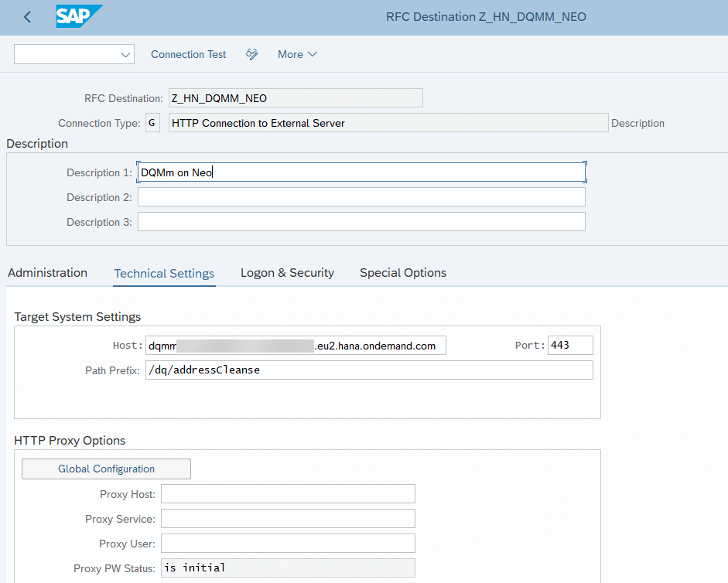Focus the RFC Destination field

pyautogui.click(x=296, y=98)
